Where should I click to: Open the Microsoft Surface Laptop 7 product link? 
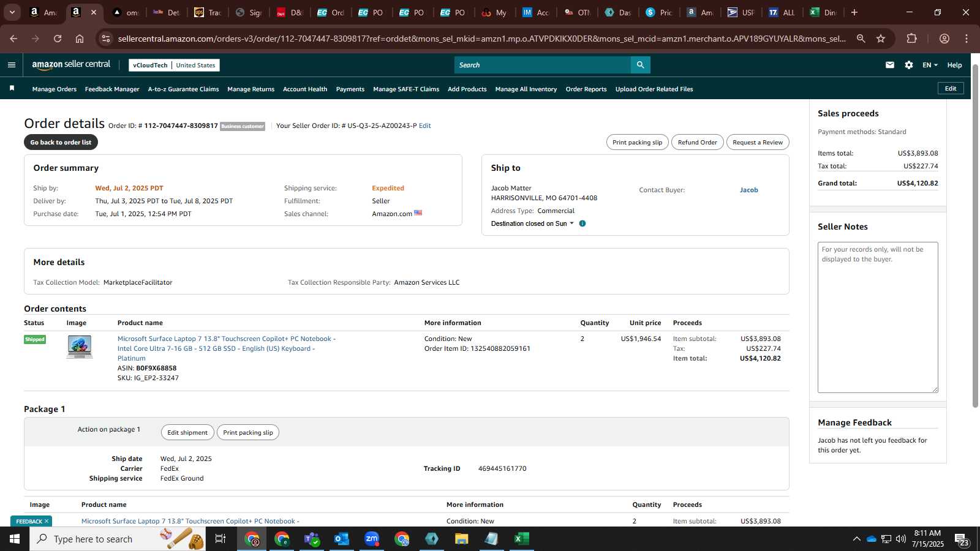[227, 348]
